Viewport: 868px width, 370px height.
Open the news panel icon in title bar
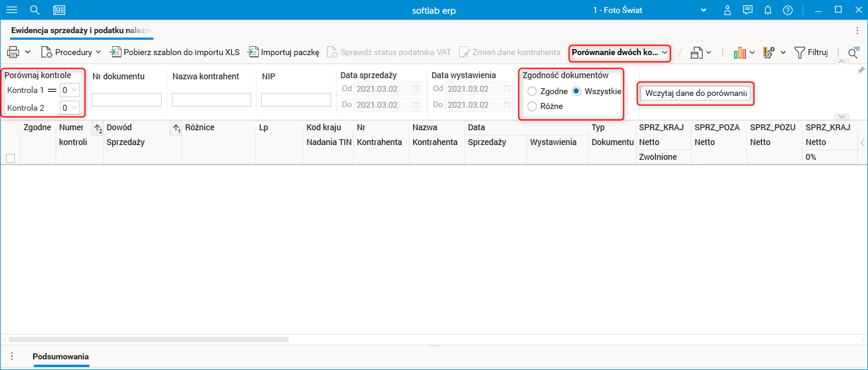(59, 10)
